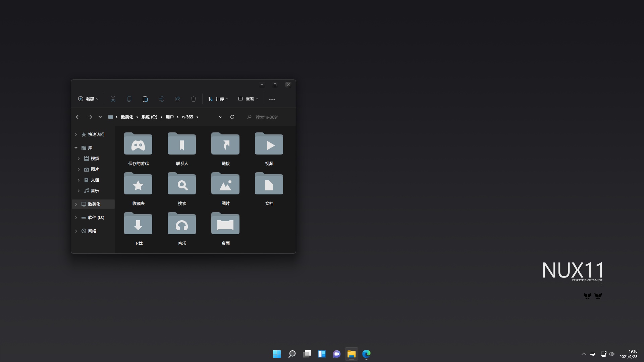644x362 pixels.
Task: Expand 快速访问 in the sidebar
Action: click(x=76, y=134)
